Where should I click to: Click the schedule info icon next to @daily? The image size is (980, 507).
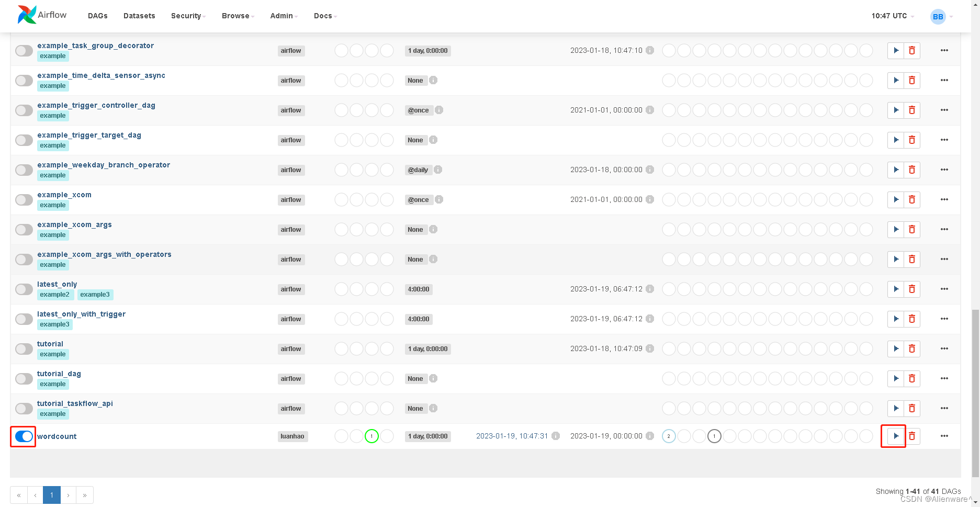(438, 170)
